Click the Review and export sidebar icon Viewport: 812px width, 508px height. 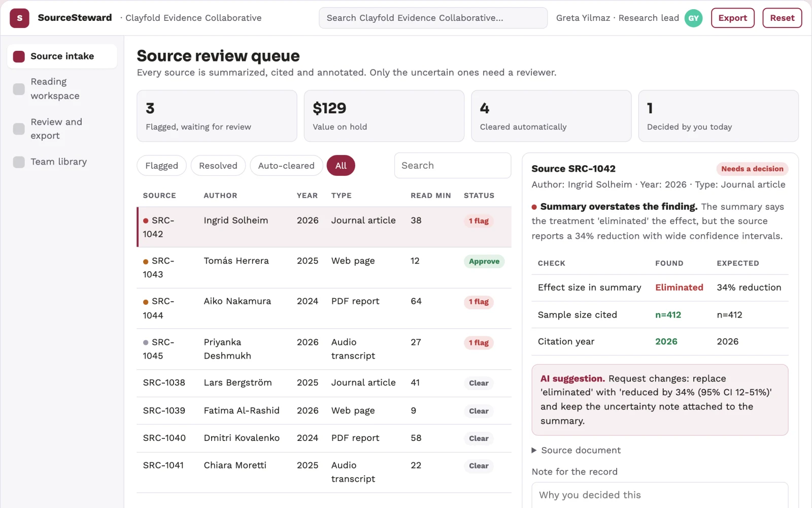coord(19,129)
